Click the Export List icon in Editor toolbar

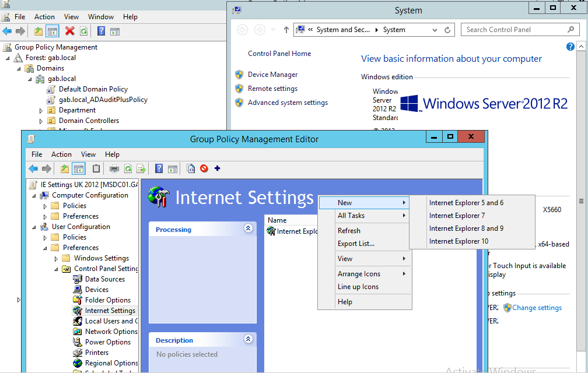[141, 169]
